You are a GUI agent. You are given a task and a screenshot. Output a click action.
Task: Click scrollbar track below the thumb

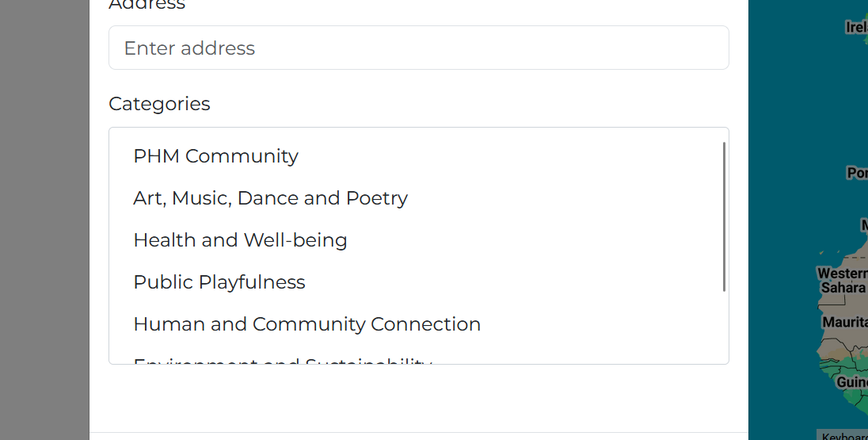(724, 326)
